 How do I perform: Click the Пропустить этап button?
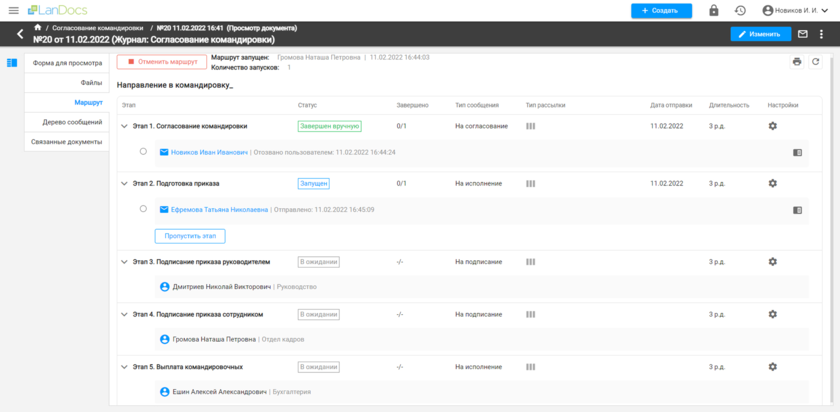tap(190, 236)
